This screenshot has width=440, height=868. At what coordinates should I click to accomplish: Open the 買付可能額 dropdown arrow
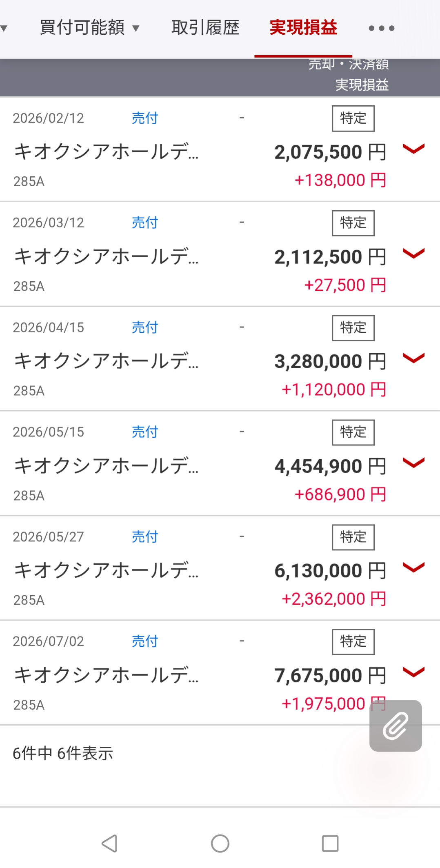pos(136,28)
